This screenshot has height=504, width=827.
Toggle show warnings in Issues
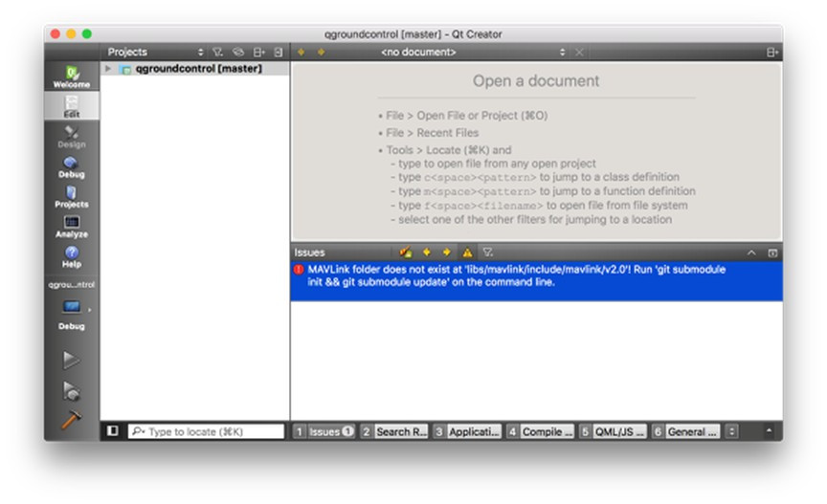pos(467,252)
